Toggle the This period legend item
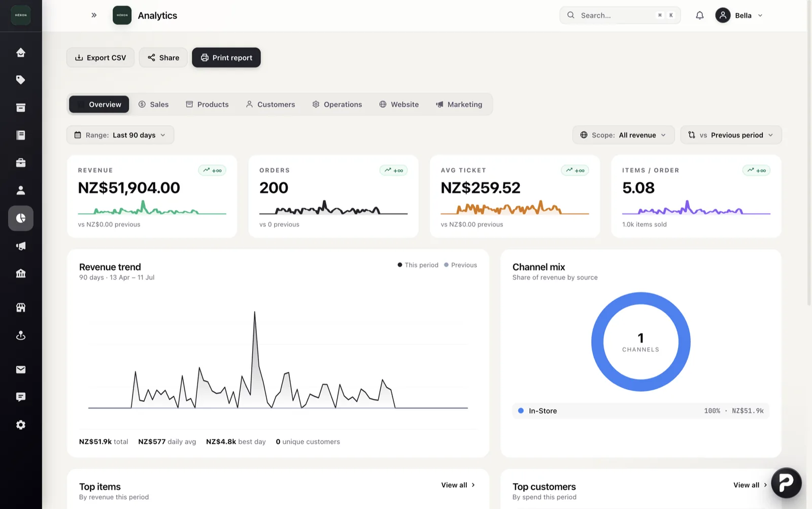812x509 pixels. (x=418, y=265)
